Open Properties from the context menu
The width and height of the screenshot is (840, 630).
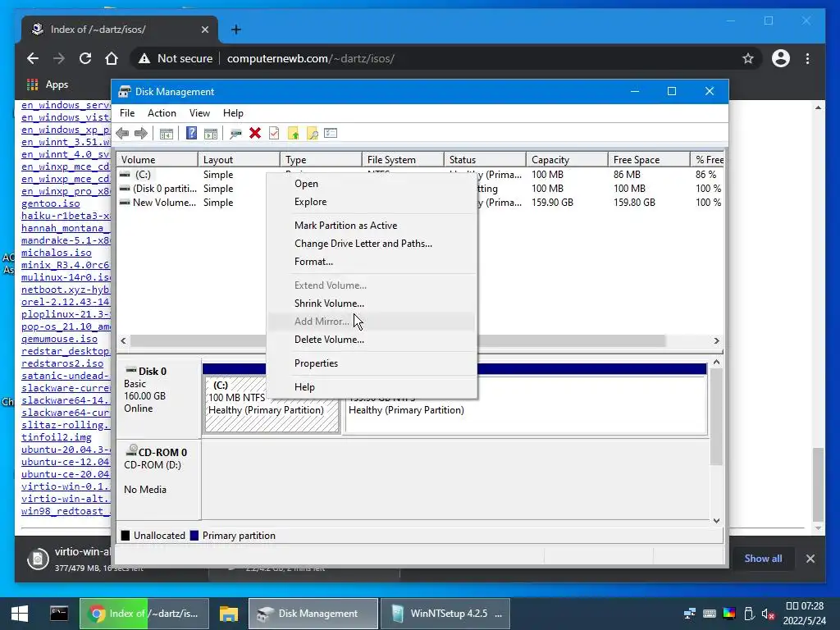371,363
